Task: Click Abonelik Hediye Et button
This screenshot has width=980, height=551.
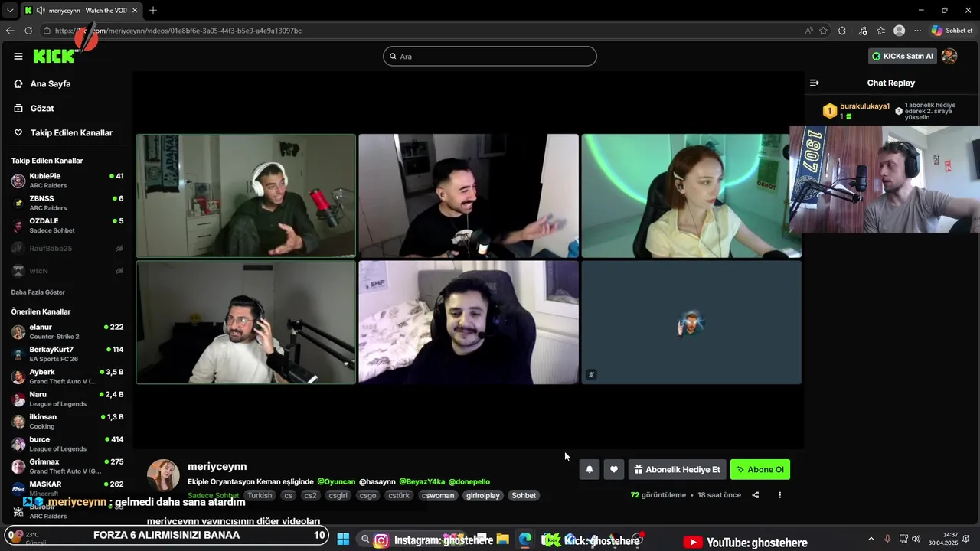Action: [x=677, y=469]
